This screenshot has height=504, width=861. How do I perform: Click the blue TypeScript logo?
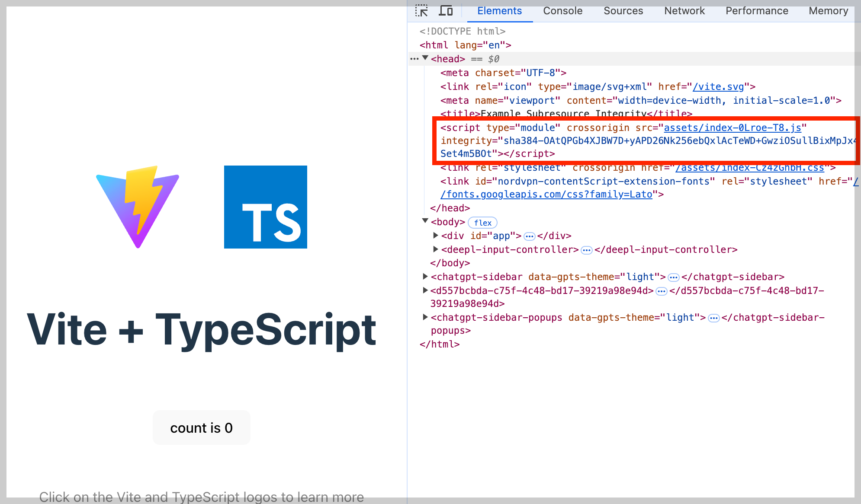[x=265, y=207]
